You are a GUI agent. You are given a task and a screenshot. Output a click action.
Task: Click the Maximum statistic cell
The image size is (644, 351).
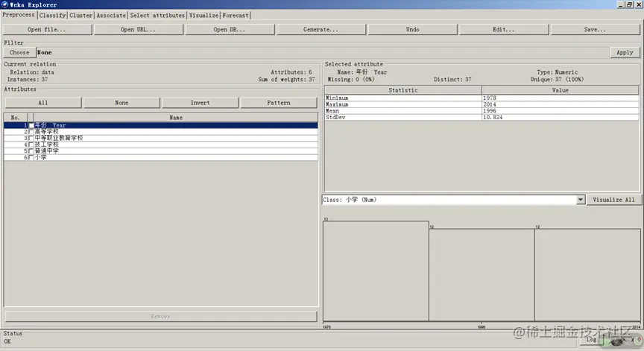point(403,104)
